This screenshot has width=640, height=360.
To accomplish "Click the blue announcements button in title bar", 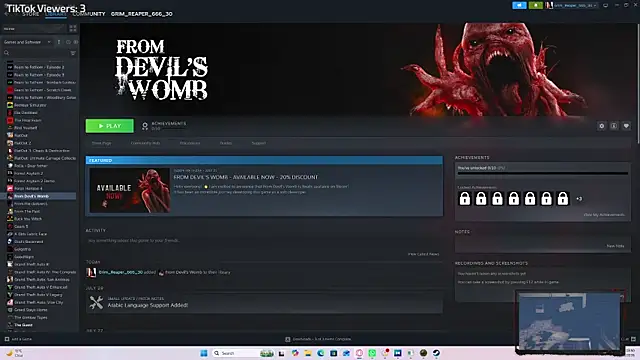I will coord(519,5).
